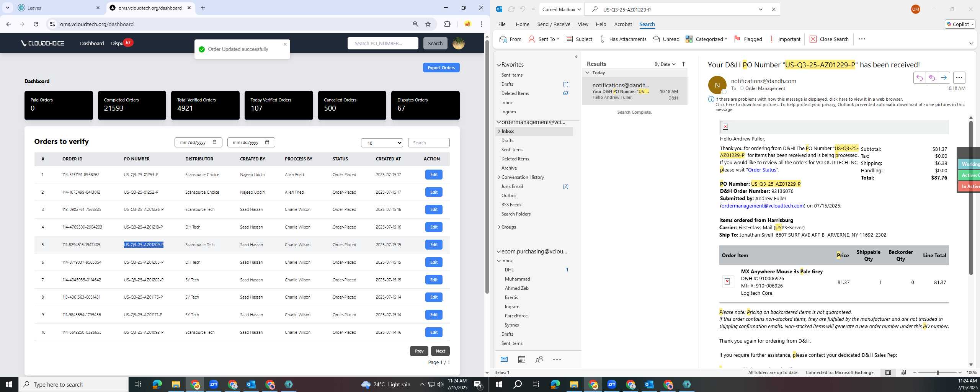This screenshot has width=980, height=392.
Task: Open By Date sort dropdown
Action: coord(665,64)
